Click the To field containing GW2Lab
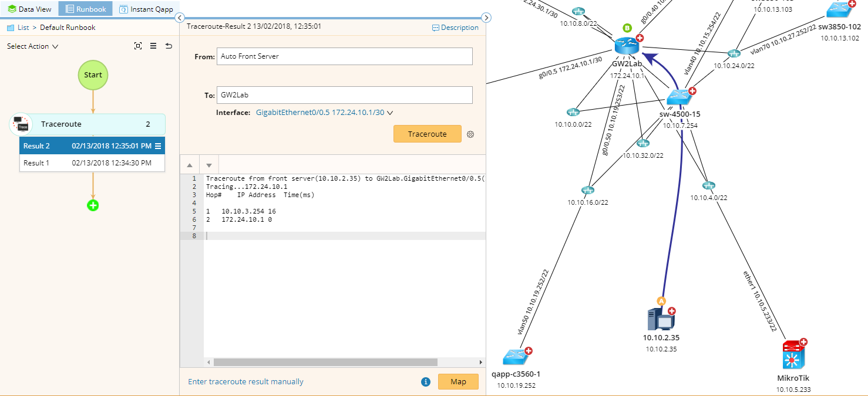The image size is (868, 396). coord(345,95)
